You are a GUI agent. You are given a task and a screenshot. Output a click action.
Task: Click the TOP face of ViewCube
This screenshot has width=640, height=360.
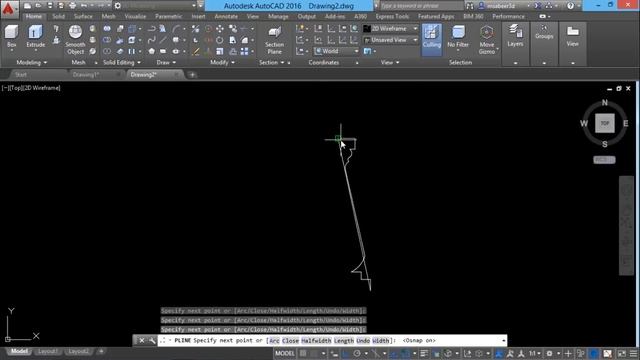pyautogui.click(x=604, y=123)
